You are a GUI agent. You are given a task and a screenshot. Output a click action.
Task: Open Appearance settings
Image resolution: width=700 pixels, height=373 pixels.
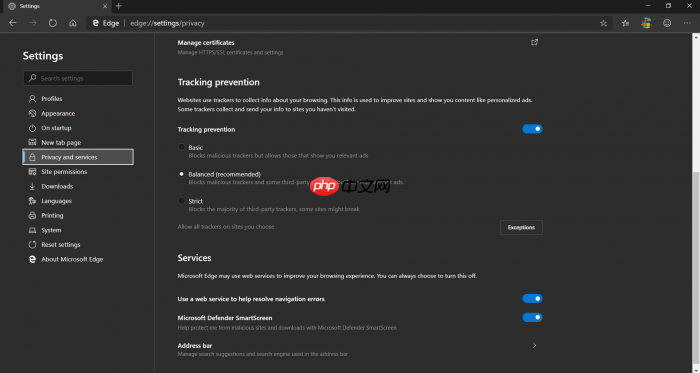point(58,113)
